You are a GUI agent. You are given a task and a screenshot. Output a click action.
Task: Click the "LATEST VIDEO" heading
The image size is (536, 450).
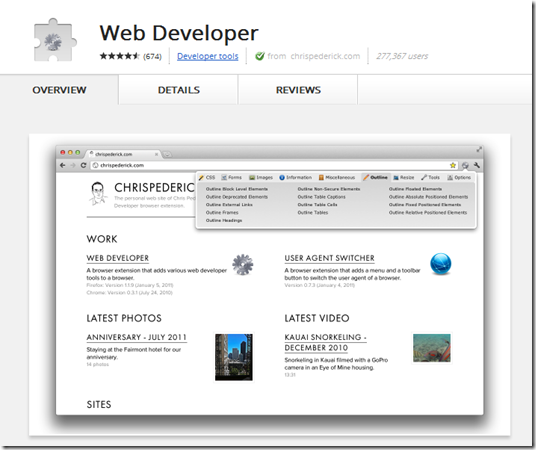point(317,318)
